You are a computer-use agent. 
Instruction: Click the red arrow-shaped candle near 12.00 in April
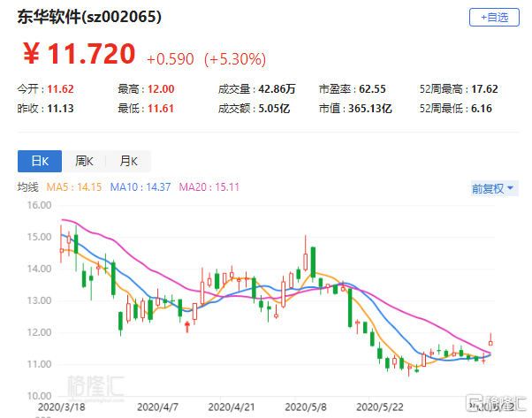(187, 327)
